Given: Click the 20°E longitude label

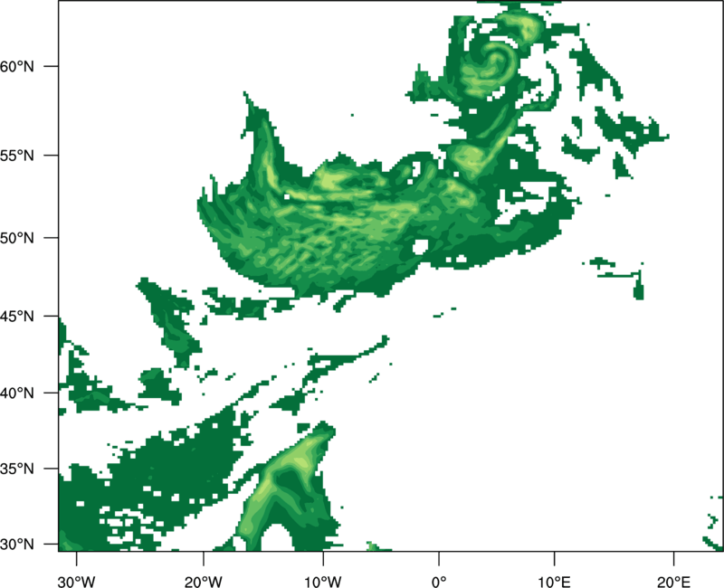Looking at the screenshot, I should 673,582.
